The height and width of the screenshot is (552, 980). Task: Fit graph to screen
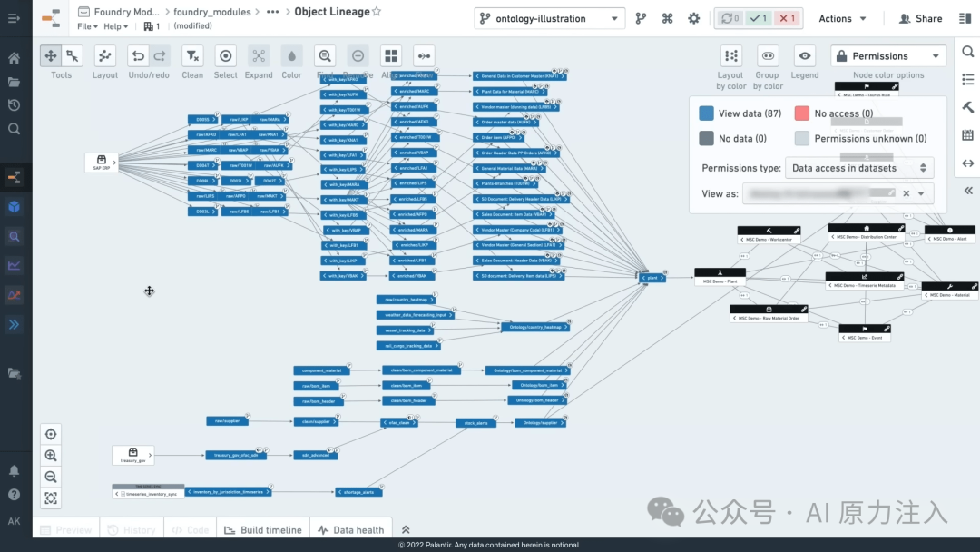pos(51,498)
